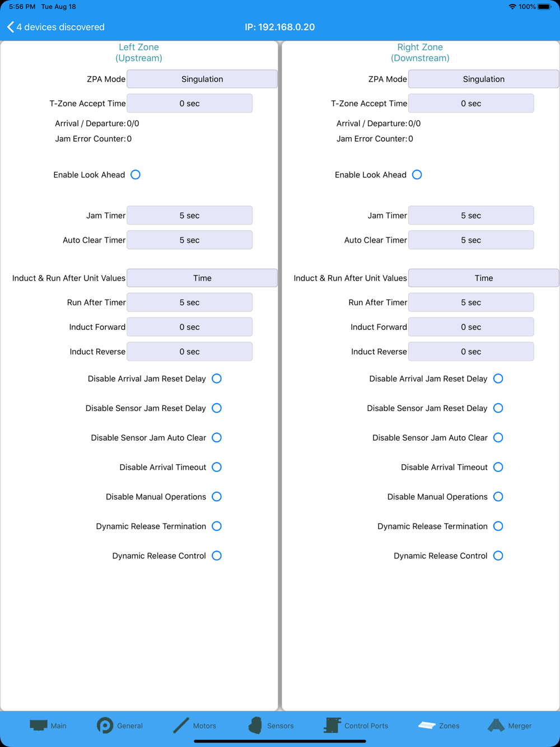Tap the Motors tab icon
The height and width of the screenshot is (747, 560).
pyautogui.click(x=181, y=725)
